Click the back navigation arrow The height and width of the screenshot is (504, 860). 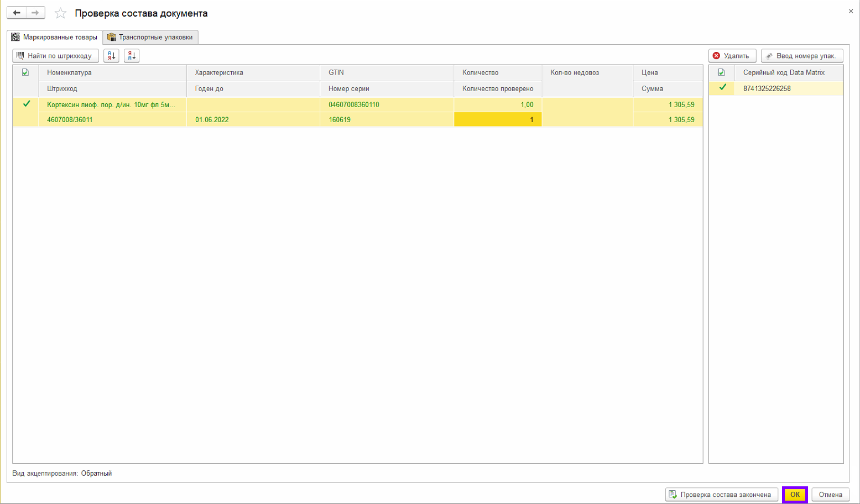17,13
